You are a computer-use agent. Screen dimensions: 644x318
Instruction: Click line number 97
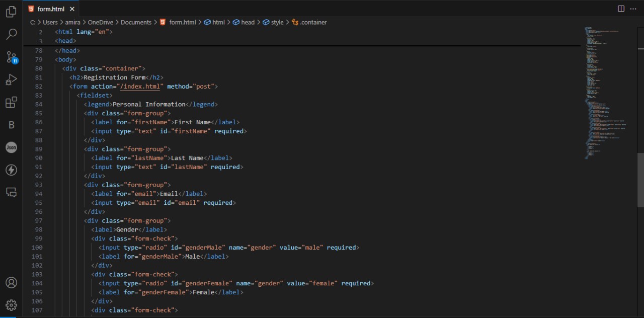pos(39,221)
